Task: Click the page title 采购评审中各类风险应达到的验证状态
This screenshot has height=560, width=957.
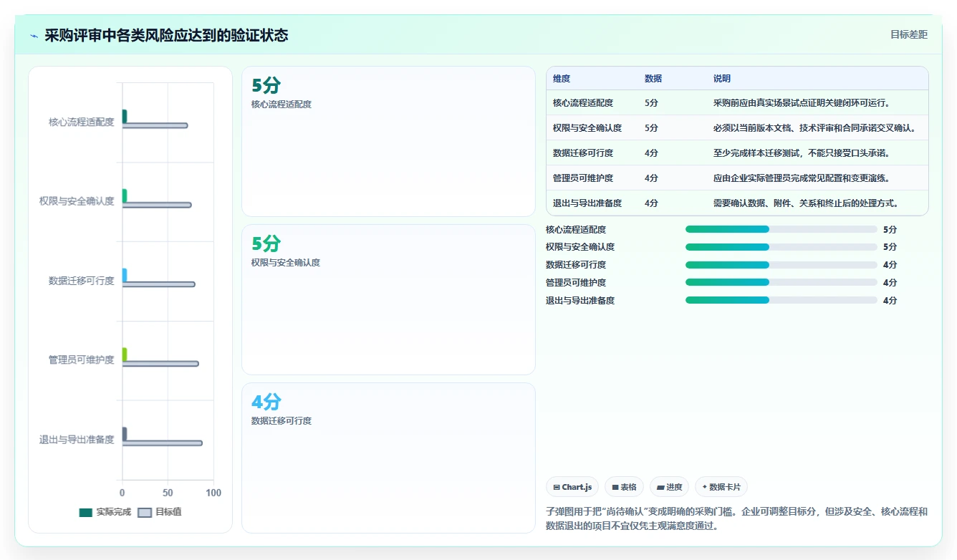Action: pos(166,36)
